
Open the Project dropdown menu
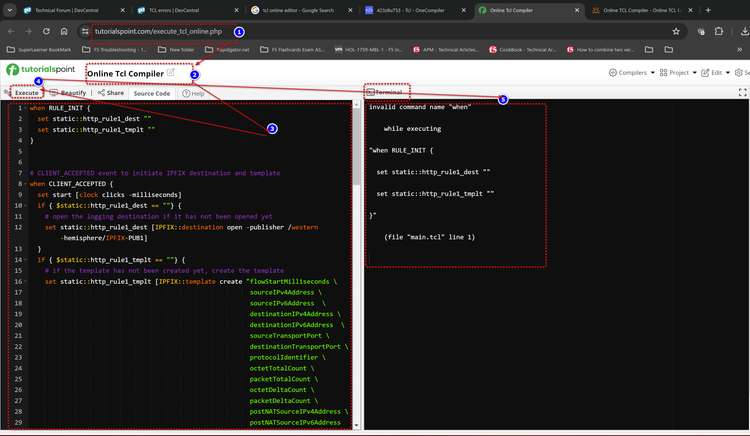pyautogui.click(x=679, y=72)
